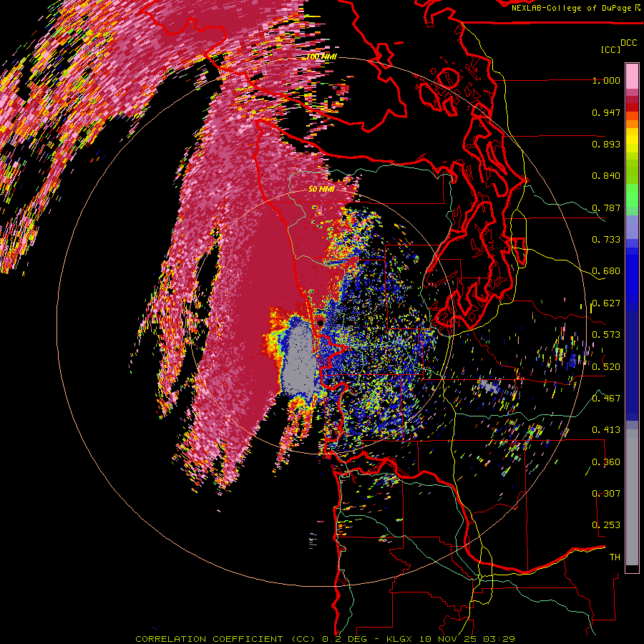This screenshot has height=644, width=644.
Task: Select the 0.893 scale value
Action: click(606, 144)
